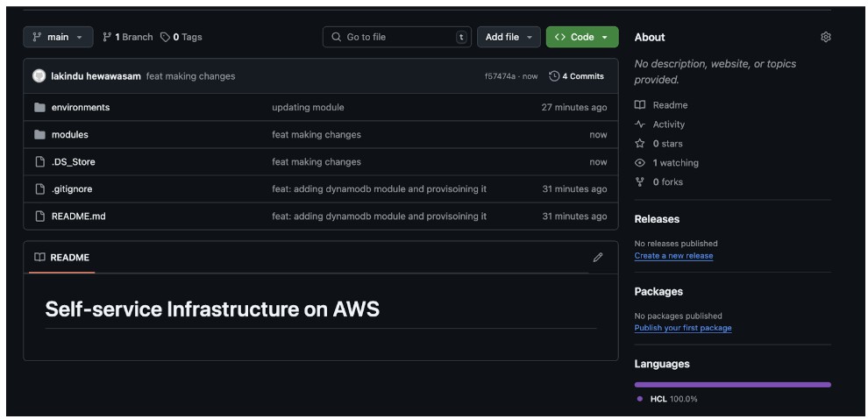This screenshot has width=868, height=419.
Task: Click the modules row now timestamp
Action: coord(598,134)
